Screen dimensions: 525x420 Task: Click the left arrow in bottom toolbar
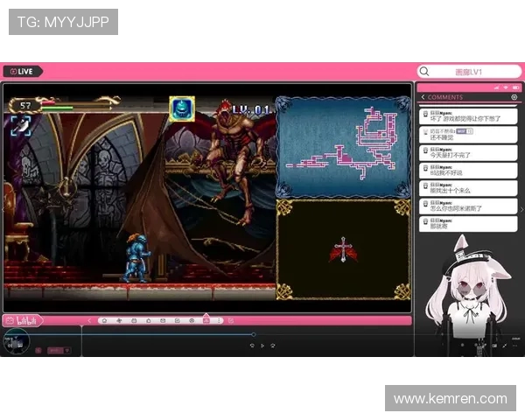click(88, 320)
